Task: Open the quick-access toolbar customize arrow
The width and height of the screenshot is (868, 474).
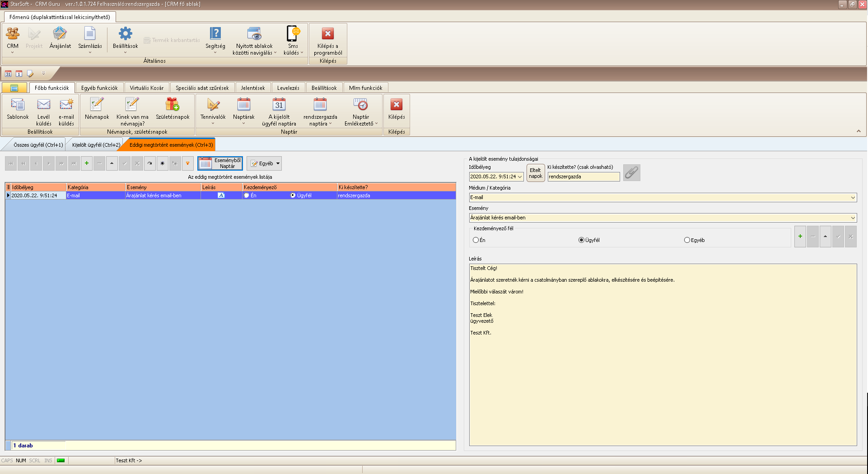Action: (43, 74)
